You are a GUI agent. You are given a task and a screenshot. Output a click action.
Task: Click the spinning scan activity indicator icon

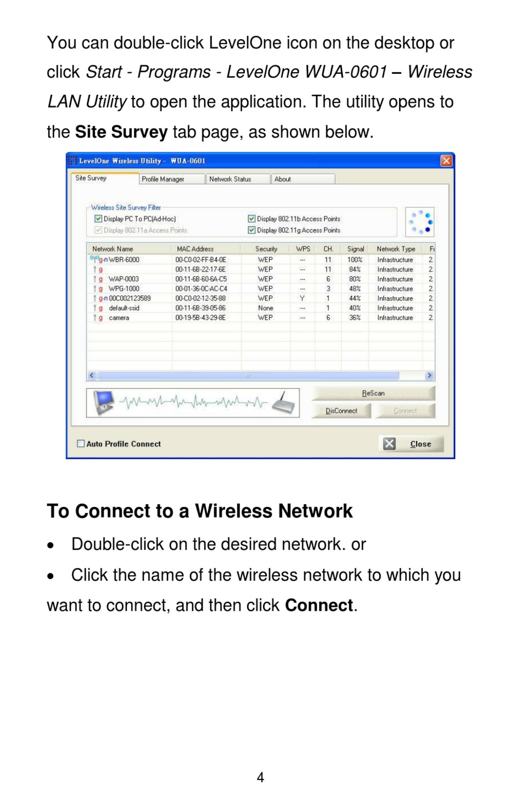[420, 222]
